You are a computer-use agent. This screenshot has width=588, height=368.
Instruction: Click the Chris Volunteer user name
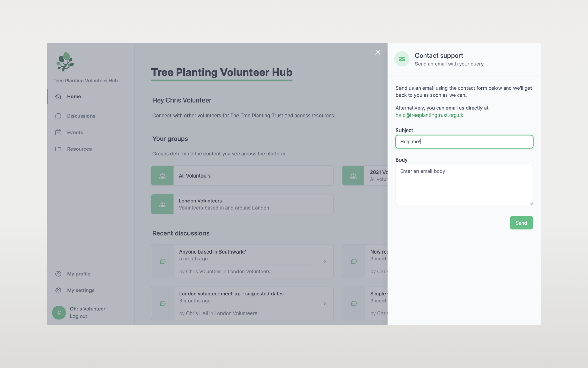[x=87, y=309]
